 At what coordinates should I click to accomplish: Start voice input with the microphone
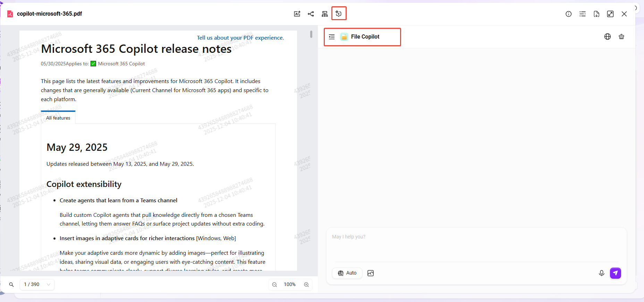pos(601,273)
